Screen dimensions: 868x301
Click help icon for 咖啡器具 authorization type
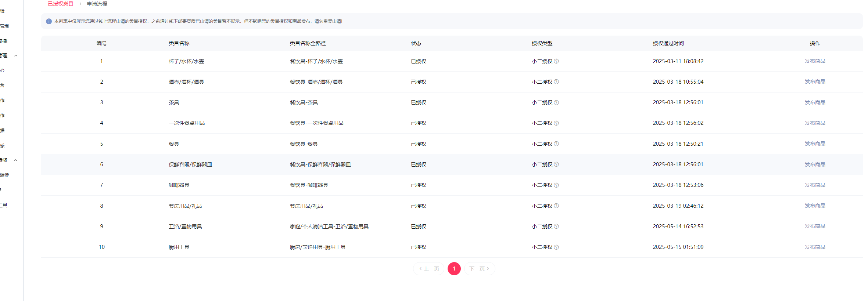tap(556, 185)
